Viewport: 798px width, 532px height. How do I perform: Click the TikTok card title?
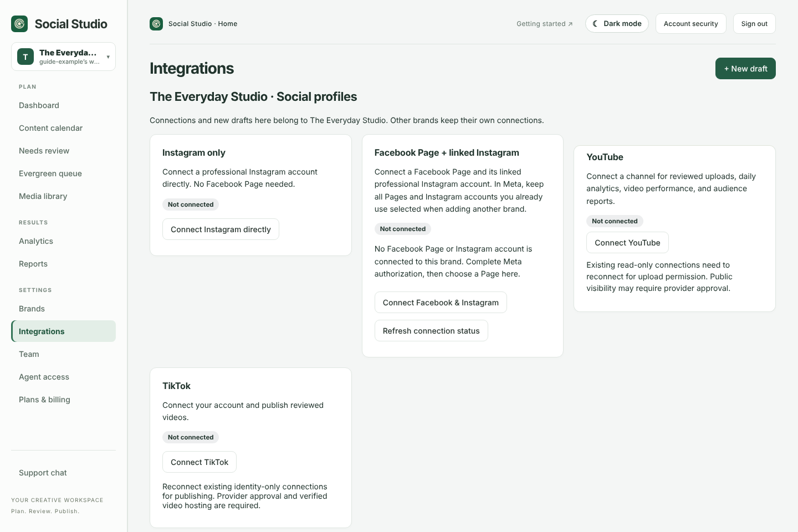(176, 386)
